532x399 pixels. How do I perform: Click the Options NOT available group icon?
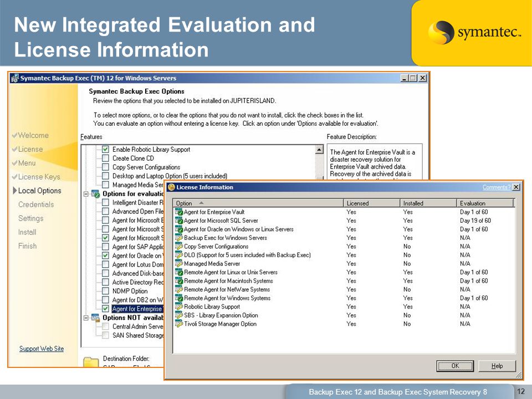click(96, 318)
